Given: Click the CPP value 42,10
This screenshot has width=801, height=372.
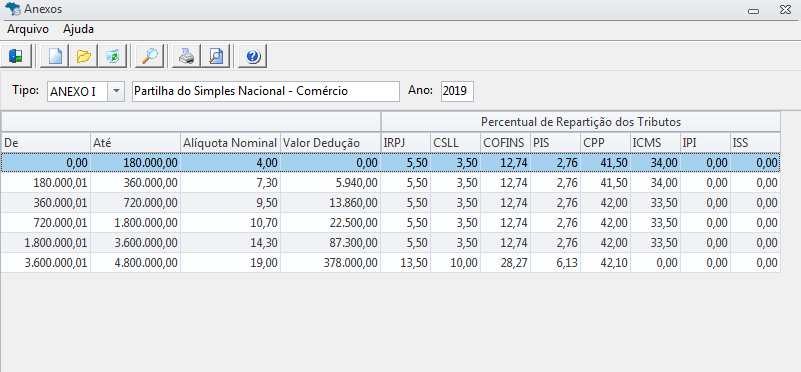Looking at the screenshot, I should click(606, 263).
